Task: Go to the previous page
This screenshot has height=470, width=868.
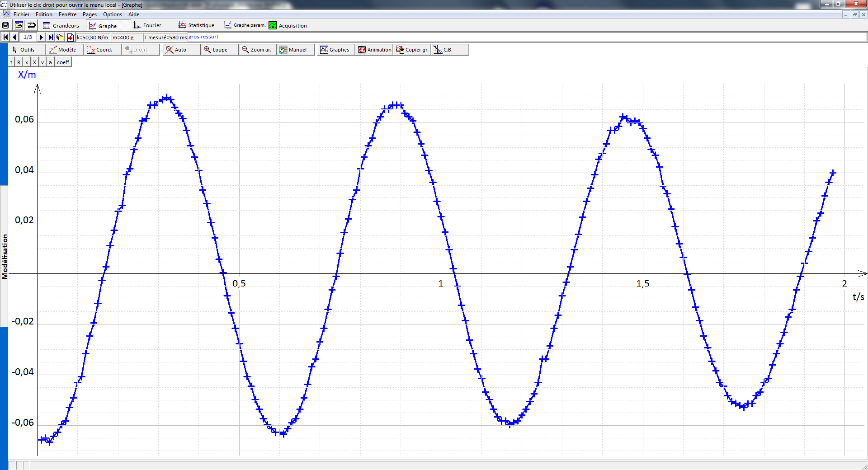Action: click(x=14, y=37)
